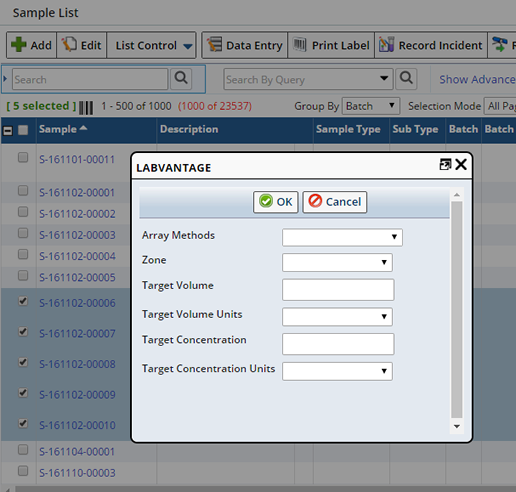Check the box for sample S-161102-00001
Viewport: 516px width, 492px height.
tap(23, 191)
